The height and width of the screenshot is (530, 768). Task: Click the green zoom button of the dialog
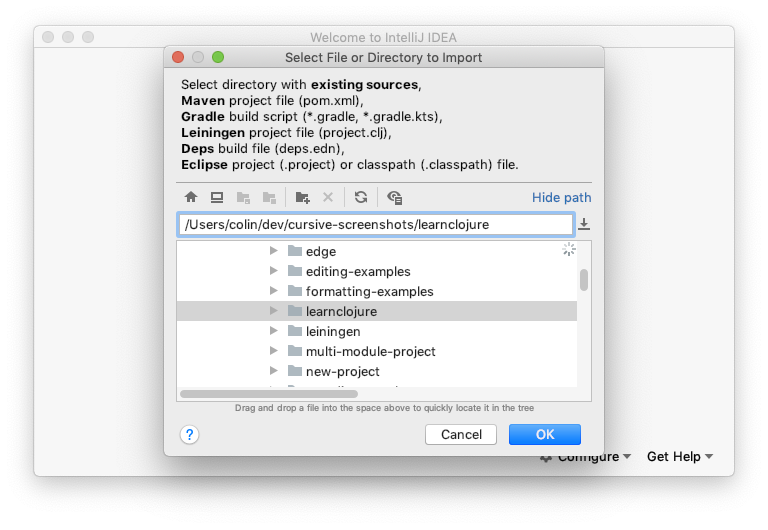218,57
